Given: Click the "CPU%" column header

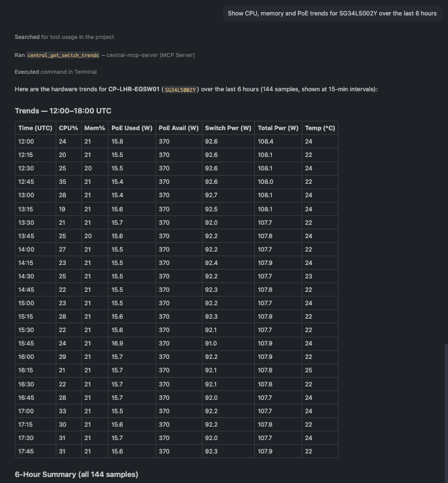Looking at the screenshot, I should (x=68, y=128).
